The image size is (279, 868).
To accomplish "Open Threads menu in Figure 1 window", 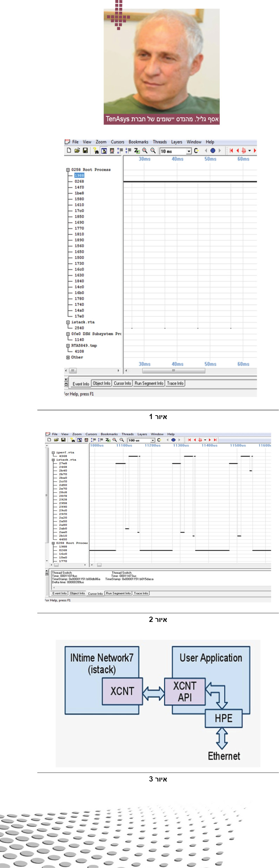I will click(x=160, y=142).
